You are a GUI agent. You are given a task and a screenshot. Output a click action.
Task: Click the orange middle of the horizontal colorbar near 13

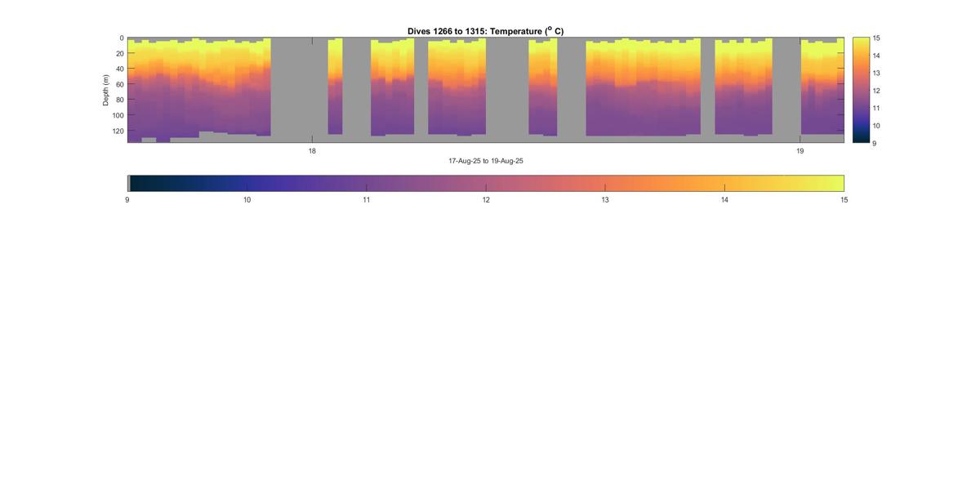[605, 183]
